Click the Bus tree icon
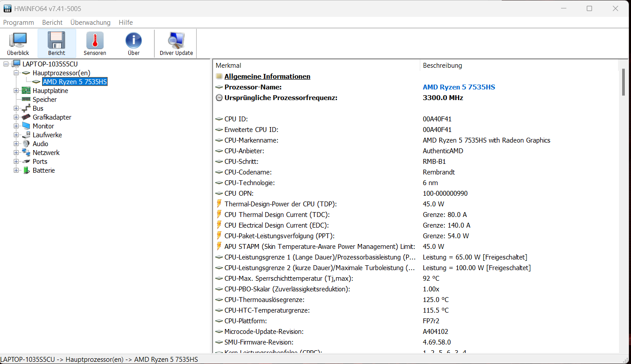The image size is (631, 364). point(26,108)
